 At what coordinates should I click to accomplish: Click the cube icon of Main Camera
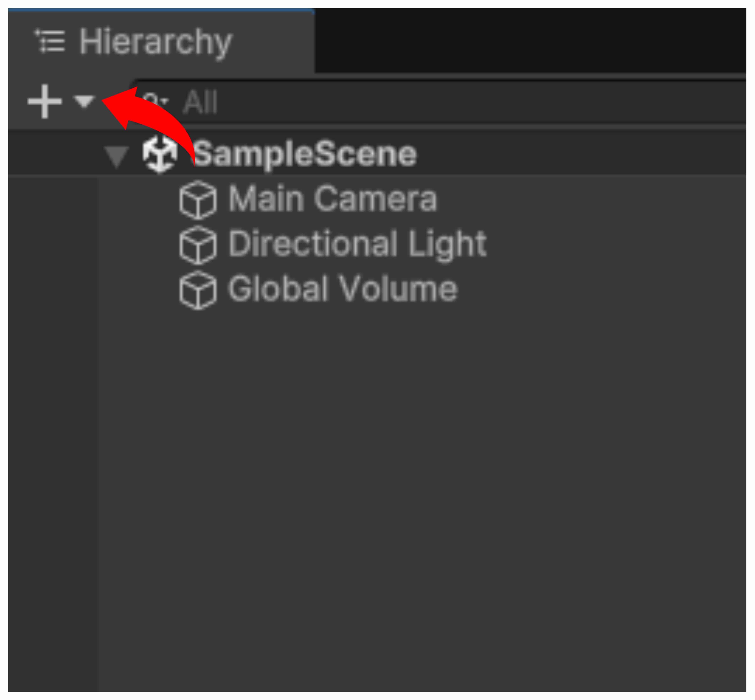tap(198, 200)
